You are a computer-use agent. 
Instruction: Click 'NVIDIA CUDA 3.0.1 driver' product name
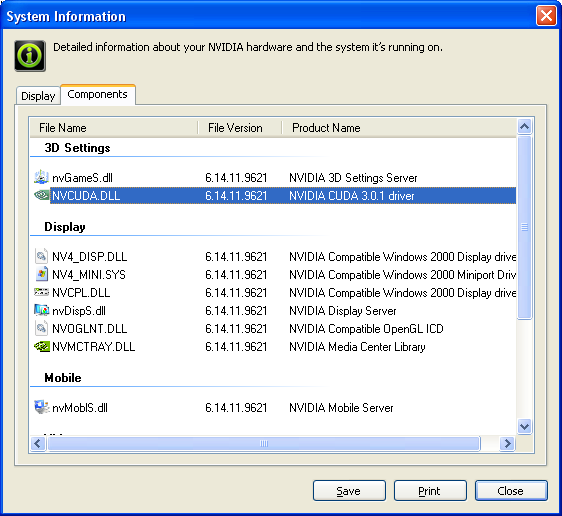coord(352,196)
